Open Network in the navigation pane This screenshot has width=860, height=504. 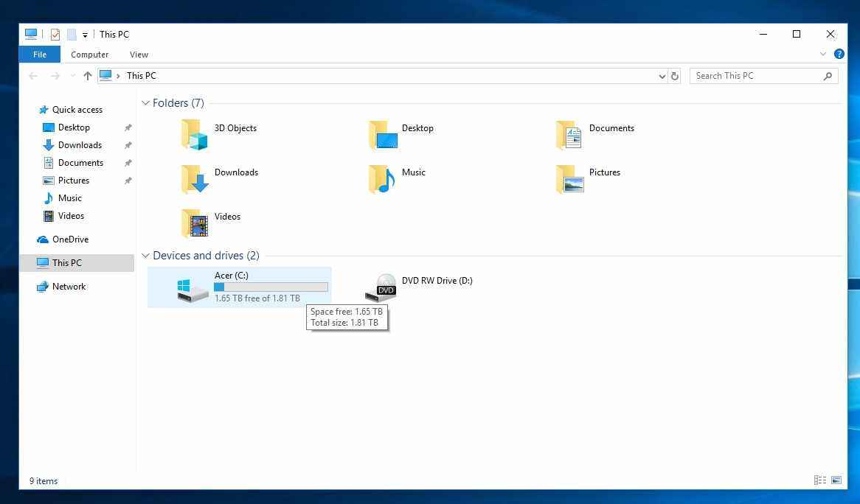pyautogui.click(x=69, y=287)
